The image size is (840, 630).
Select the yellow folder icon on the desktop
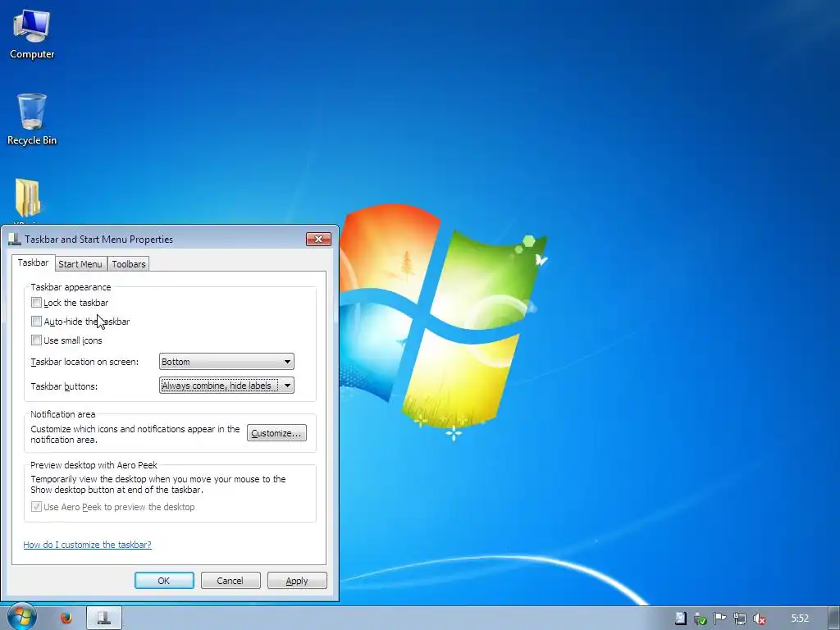pos(27,199)
